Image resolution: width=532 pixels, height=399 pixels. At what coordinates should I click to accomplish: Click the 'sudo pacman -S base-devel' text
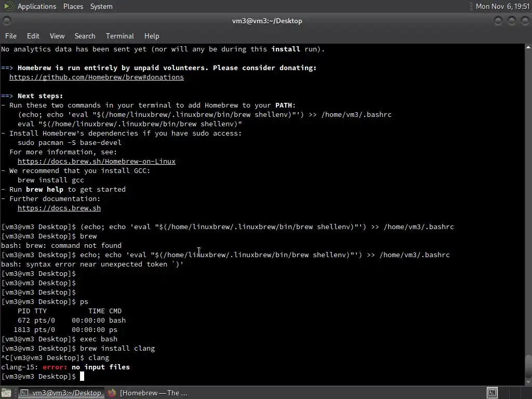70,142
